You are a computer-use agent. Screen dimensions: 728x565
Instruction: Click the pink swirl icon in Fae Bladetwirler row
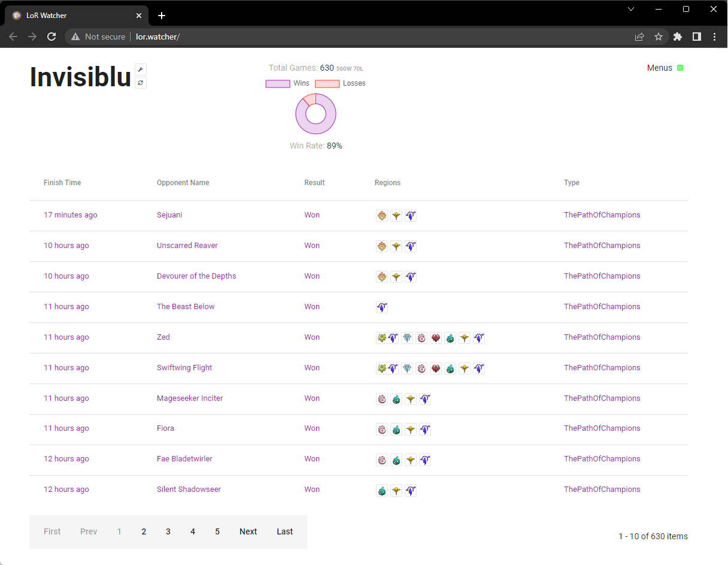pyautogui.click(x=382, y=460)
